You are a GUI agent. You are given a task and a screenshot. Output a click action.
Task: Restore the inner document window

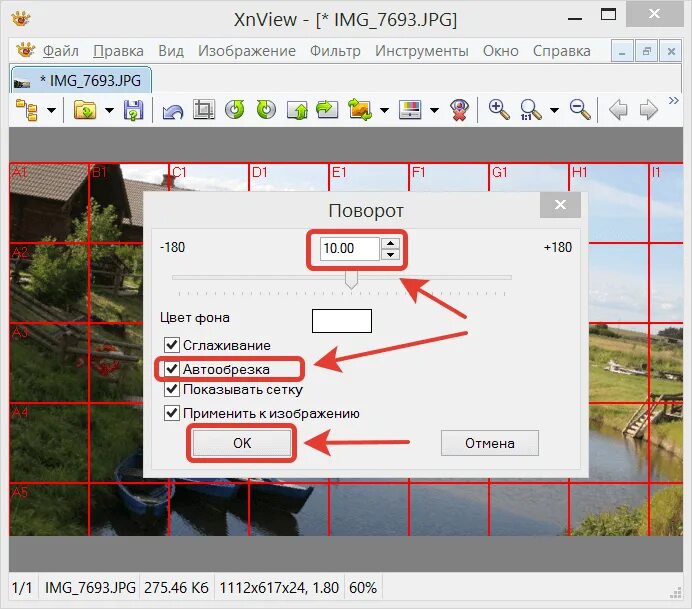click(x=647, y=51)
